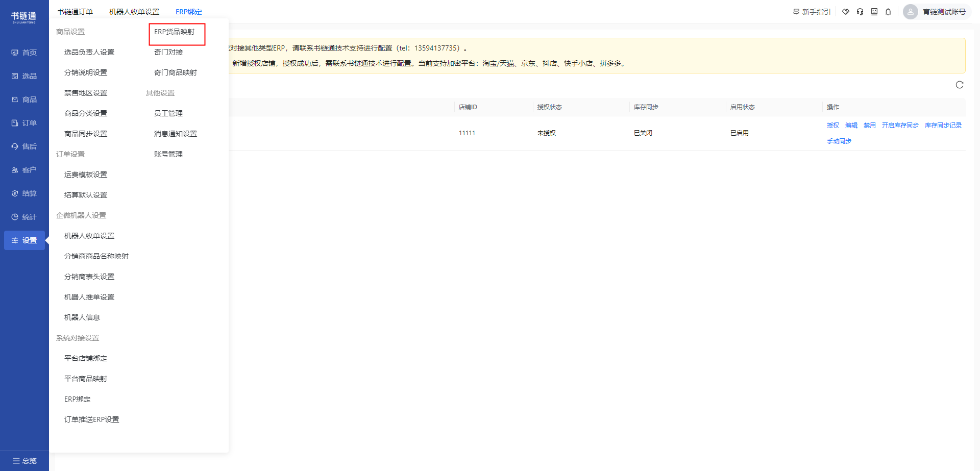Go to 首页 in the sidebar
The image size is (980, 471).
click(24, 53)
